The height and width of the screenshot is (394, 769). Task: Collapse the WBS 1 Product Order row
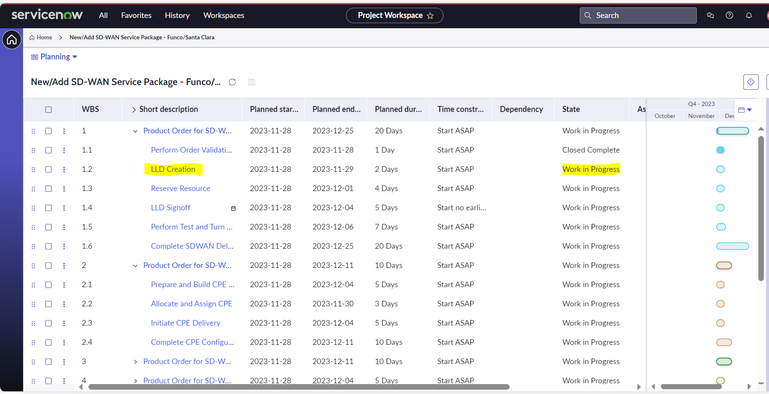point(135,131)
